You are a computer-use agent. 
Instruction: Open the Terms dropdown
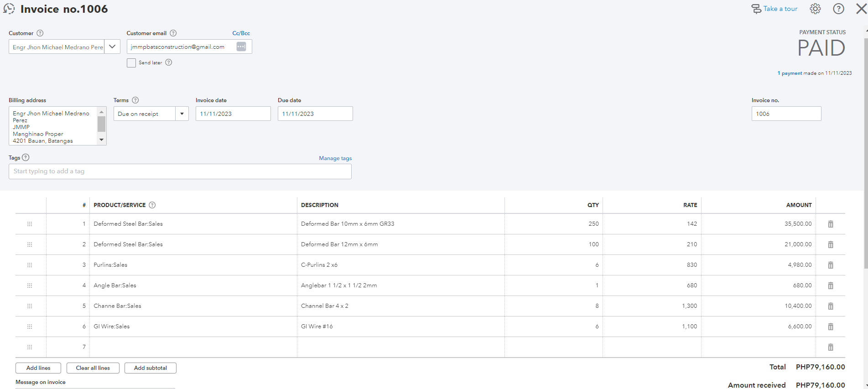click(x=182, y=114)
